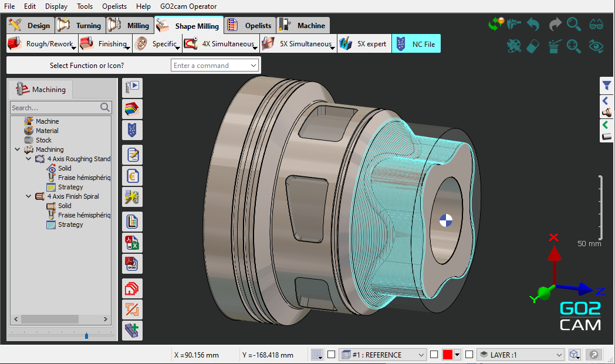Click the eyeglasses view icon
The width and height of the screenshot is (615, 364).
click(x=596, y=25)
